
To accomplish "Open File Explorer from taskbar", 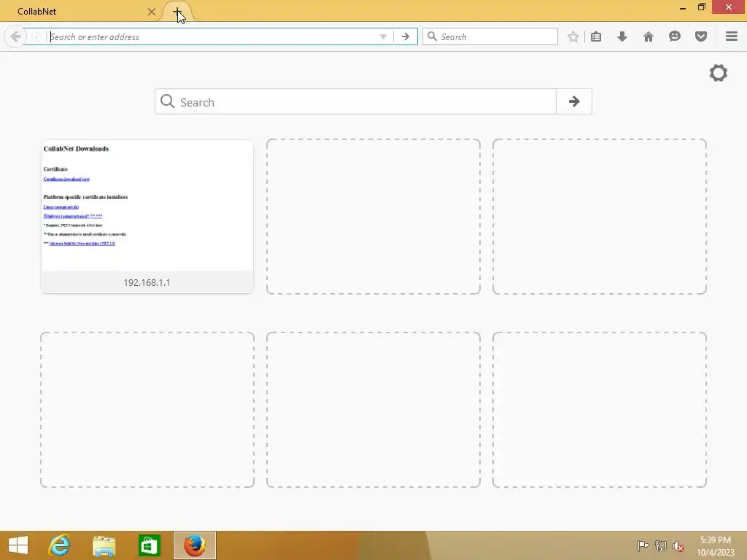I will click(x=104, y=545).
